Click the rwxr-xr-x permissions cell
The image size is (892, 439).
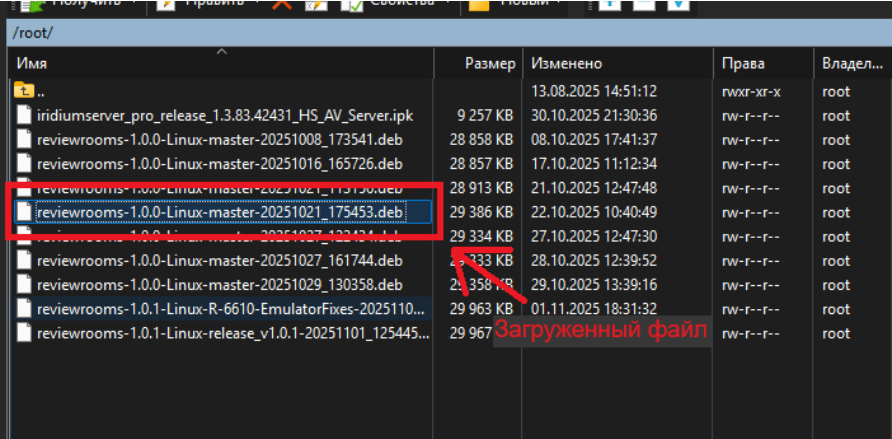point(751,91)
